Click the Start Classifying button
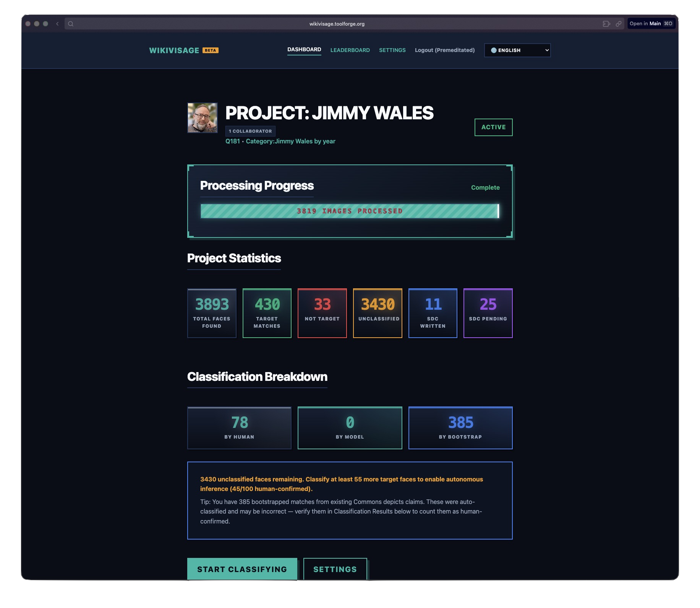The width and height of the screenshot is (700, 608). pyautogui.click(x=242, y=569)
